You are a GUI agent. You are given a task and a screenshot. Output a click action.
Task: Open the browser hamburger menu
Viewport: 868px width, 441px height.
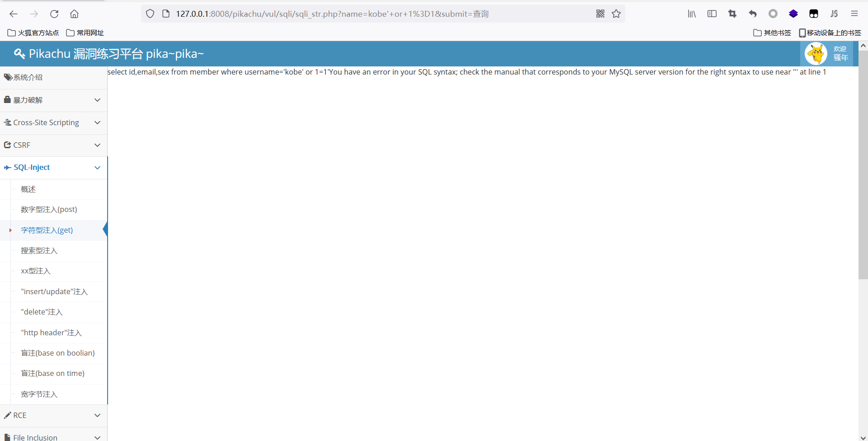click(x=854, y=14)
